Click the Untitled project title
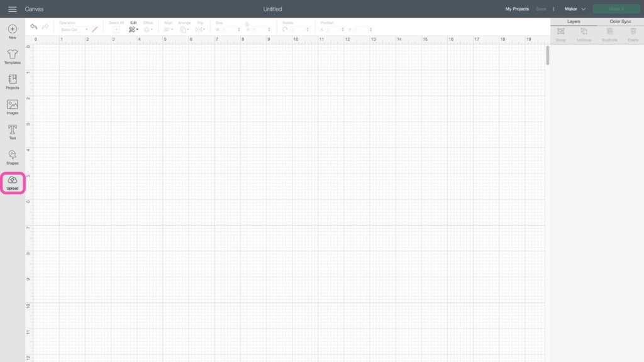This screenshot has height=362, width=644. tap(273, 9)
